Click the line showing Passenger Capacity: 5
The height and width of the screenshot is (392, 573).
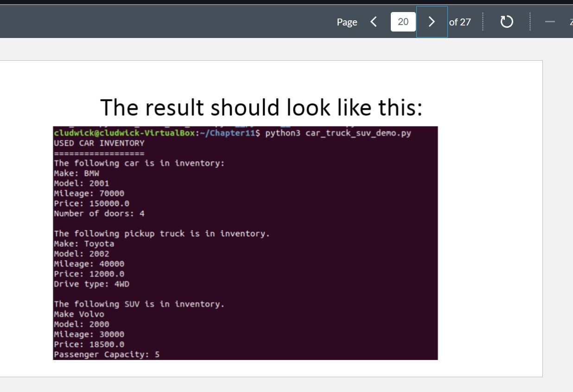[x=107, y=354]
